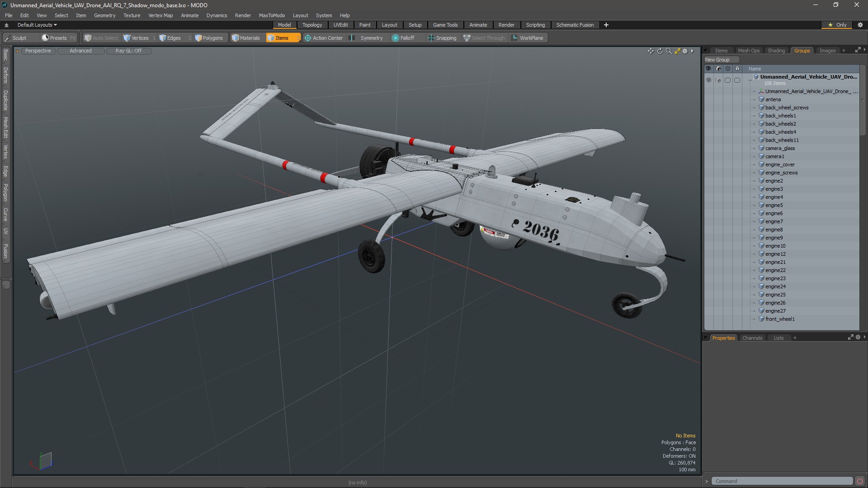Select the front_wheel1 item

coord(780,319)
